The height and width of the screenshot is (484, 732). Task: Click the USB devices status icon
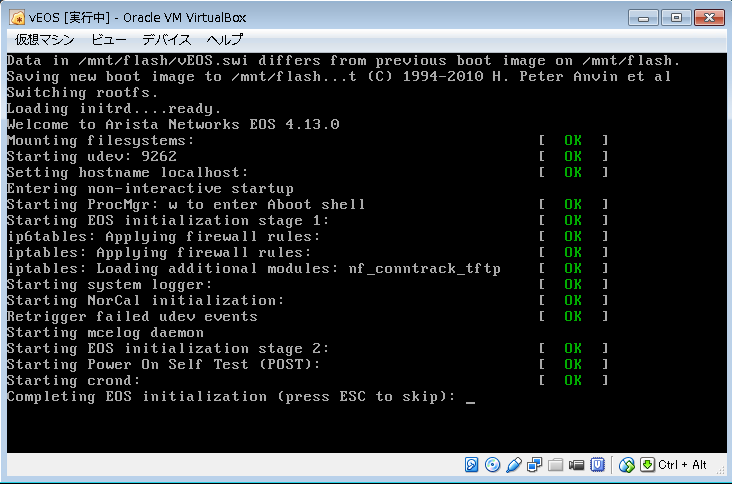coord(514,465)
